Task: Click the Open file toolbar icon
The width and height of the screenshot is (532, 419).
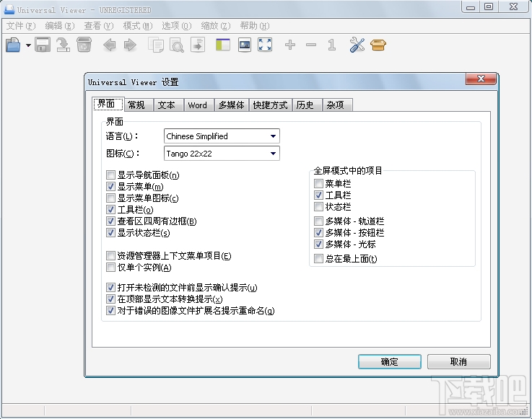Action: 13,45
